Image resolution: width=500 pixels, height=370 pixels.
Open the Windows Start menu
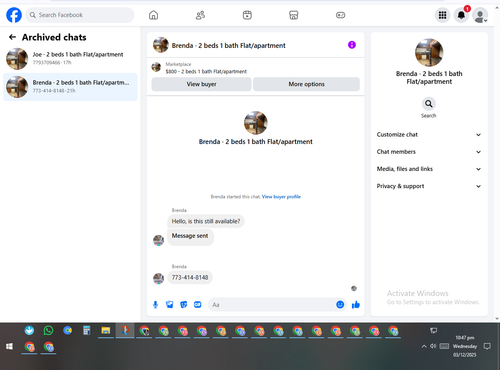[9, 347]
